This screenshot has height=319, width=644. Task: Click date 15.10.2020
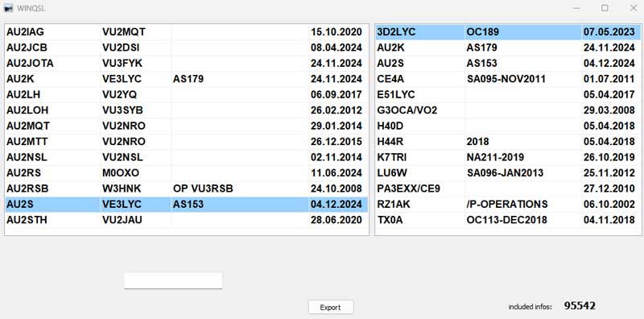coord(336,31)
